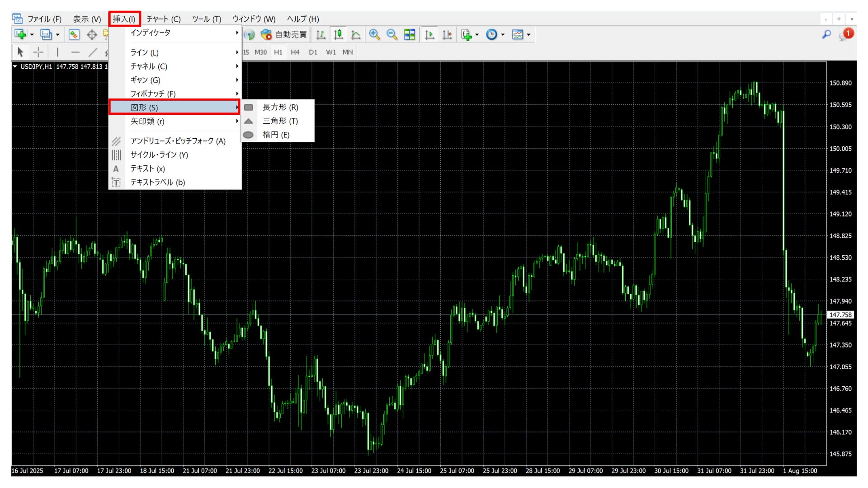Switch timeframe to D1
868x488 pixels.
tap(313, 52)
